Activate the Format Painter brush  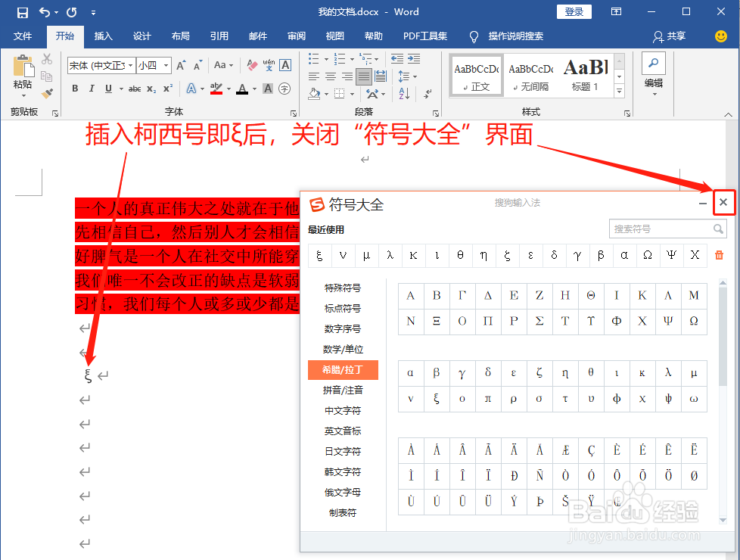47,93
